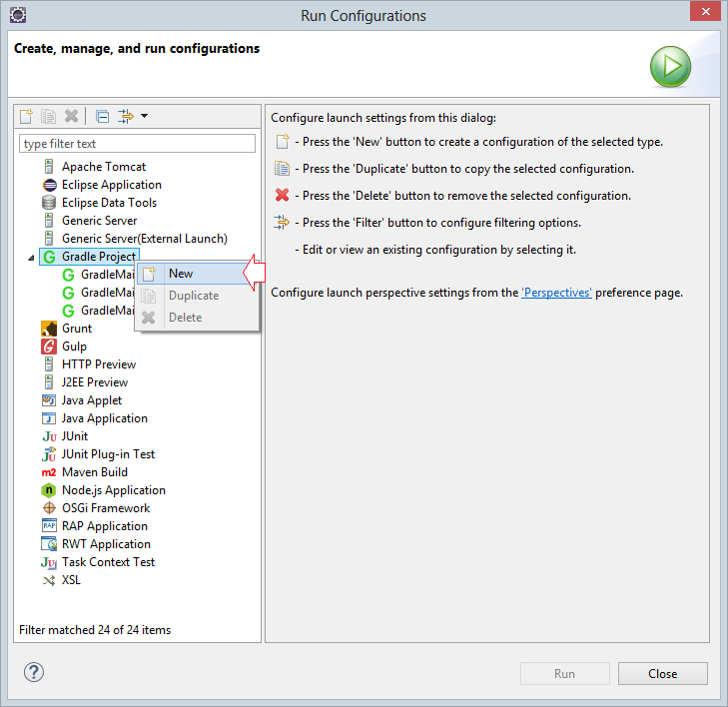Close the Run Configurations window
Screen dimensions: 728x707
pyautogui.click(x=705, y=11)
